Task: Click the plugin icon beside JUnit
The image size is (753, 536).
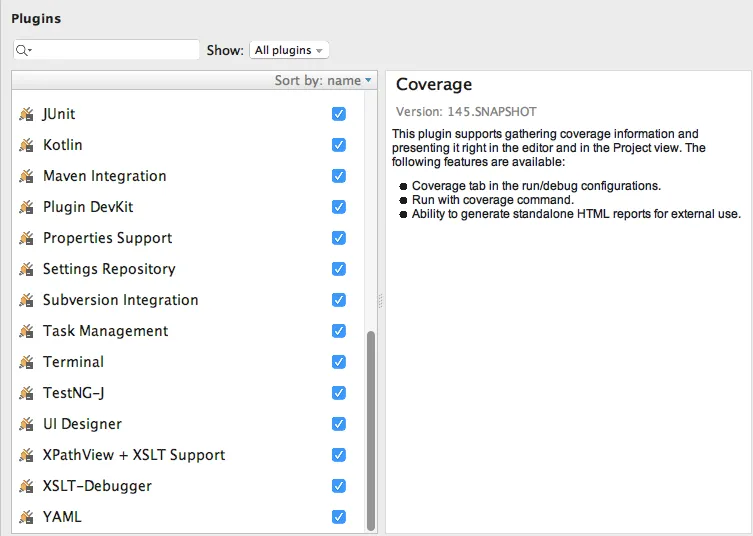Action: coord(26,114)
